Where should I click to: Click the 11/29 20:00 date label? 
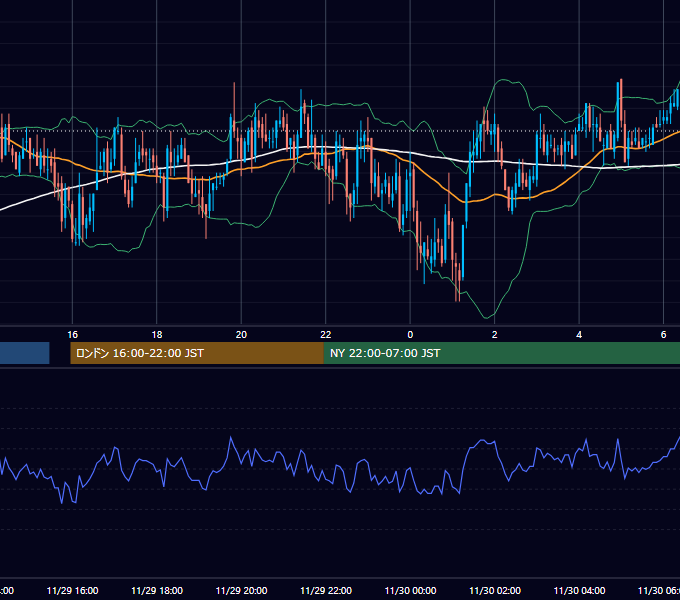tap(242, 590)
